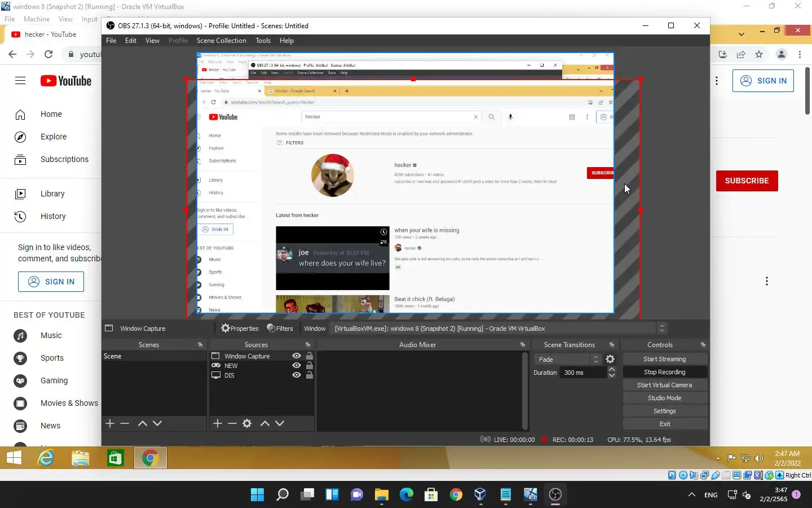Open the OBS Edit menu
The width and height of the screenshot is (812, 508).
131,41
